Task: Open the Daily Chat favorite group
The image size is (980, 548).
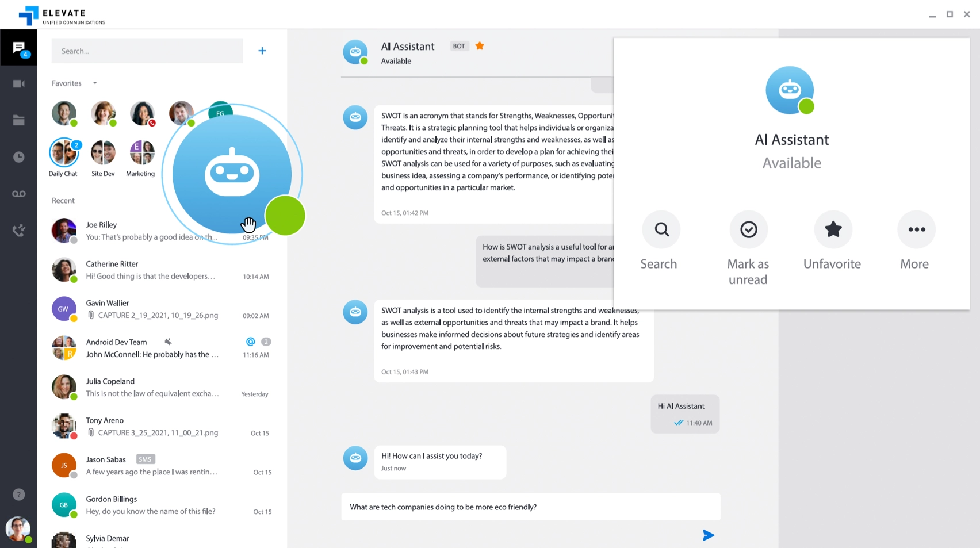Action: (x=64, y=154)
